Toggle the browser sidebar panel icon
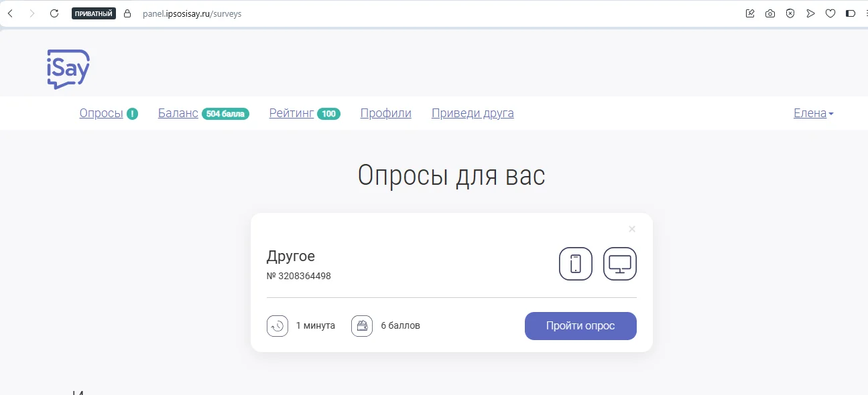868x395 pixels. coord(851,13)
